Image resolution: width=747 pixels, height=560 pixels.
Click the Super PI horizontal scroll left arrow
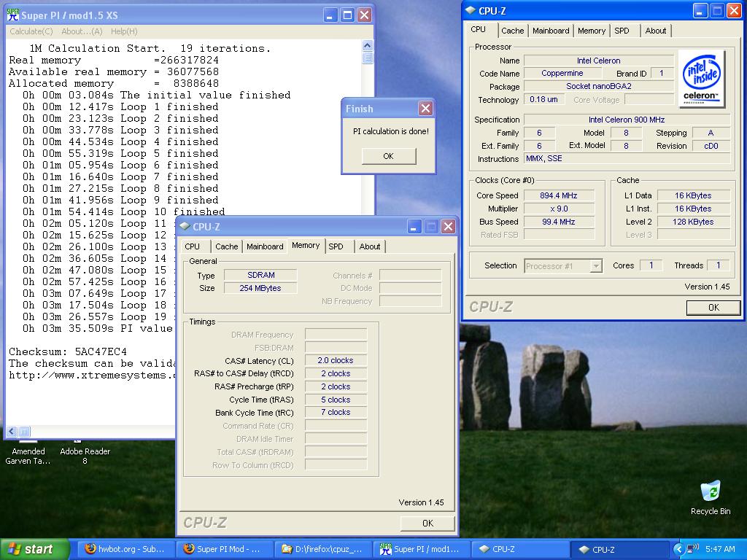pyautogui.click(x=12, y=432)
